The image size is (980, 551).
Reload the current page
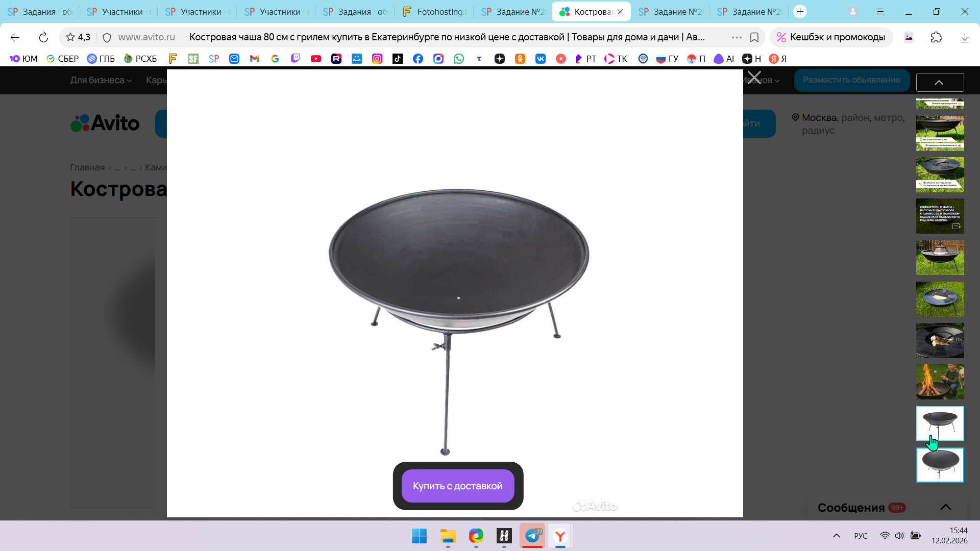point(43,37)
